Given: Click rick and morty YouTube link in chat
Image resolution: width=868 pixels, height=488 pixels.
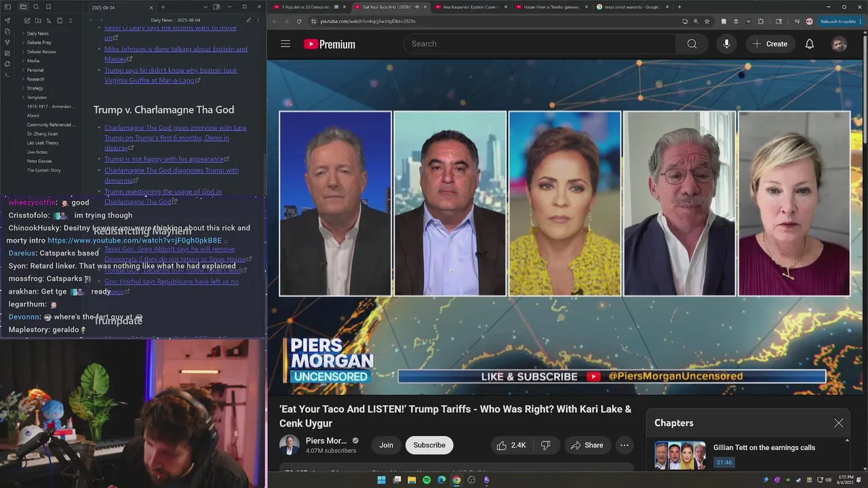Looking at the screenshot, I should pyautogui.click(x=134, y=241).
